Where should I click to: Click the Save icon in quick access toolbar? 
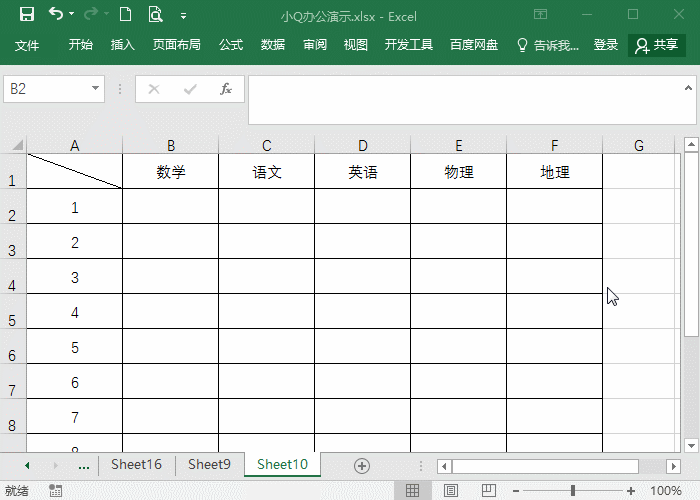tap(27, 15)
